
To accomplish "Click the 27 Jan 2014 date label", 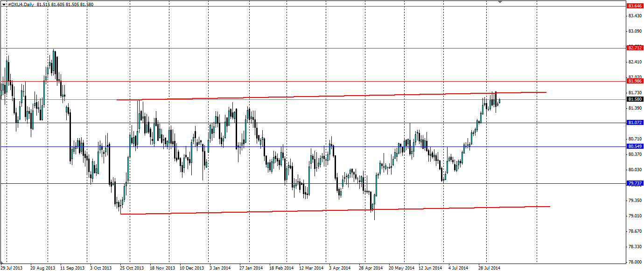I will 252,268.
